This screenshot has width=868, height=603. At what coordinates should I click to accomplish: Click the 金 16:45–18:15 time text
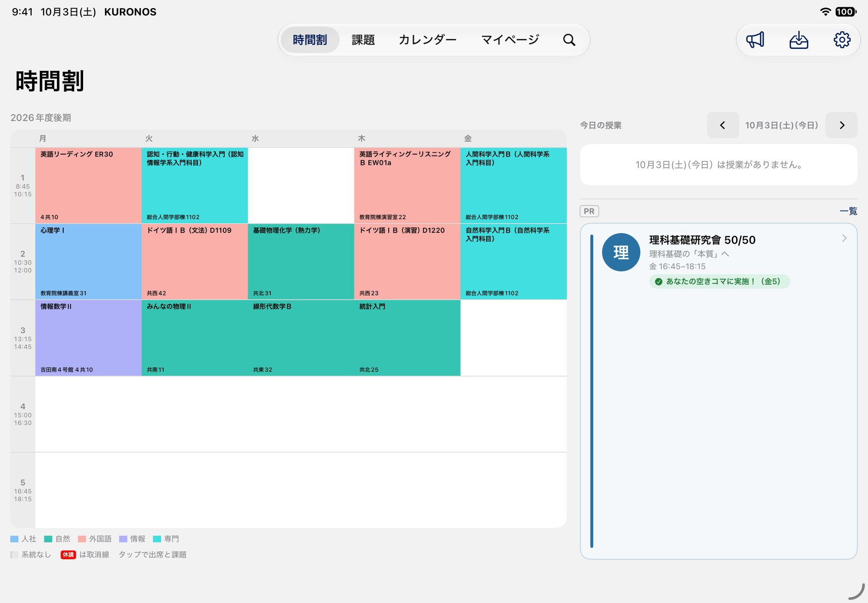click(x=677, y=266)
